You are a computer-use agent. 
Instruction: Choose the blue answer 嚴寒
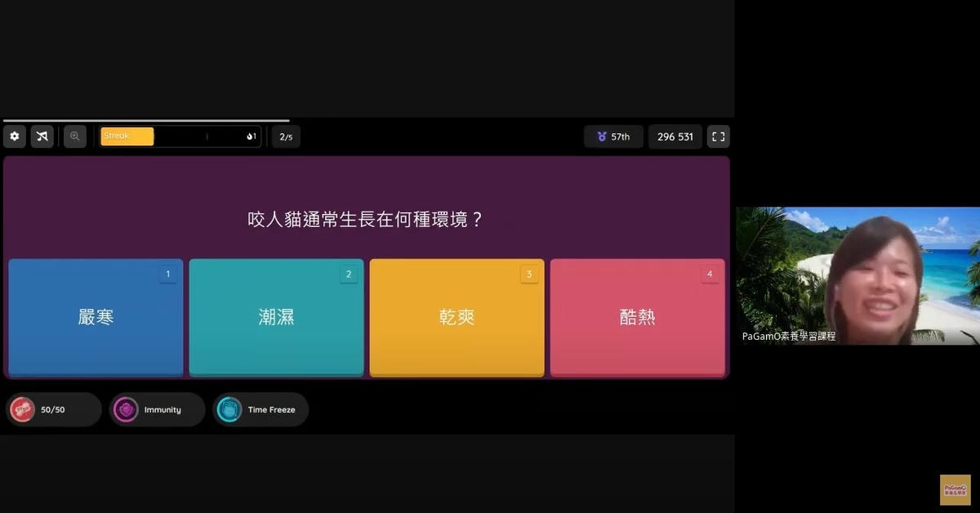[96, 317]
